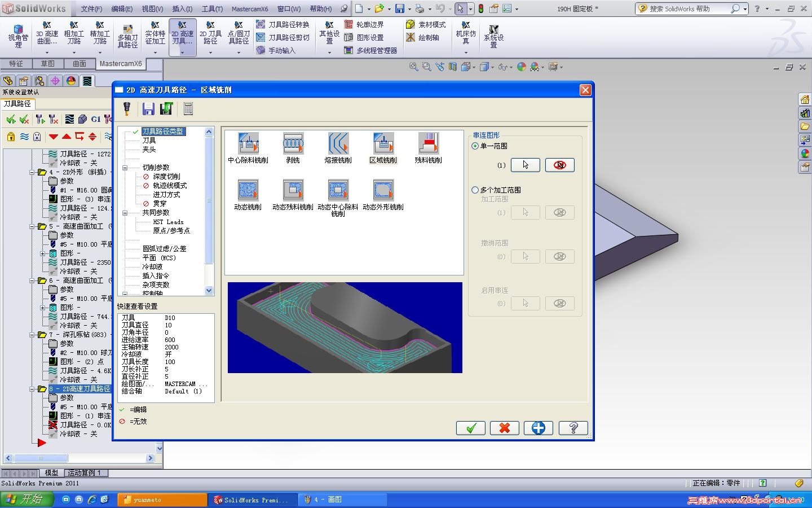Screen dimensions: 812x508
Task: Open the 系统设置 toolbar button
Action: coord(493,37)
